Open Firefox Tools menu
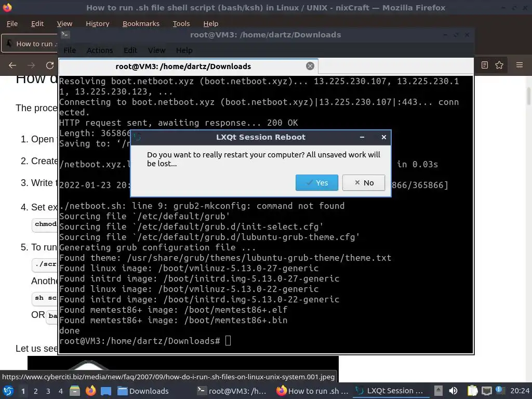The width and height of the screenshot is (532, 399). point(181,23)
